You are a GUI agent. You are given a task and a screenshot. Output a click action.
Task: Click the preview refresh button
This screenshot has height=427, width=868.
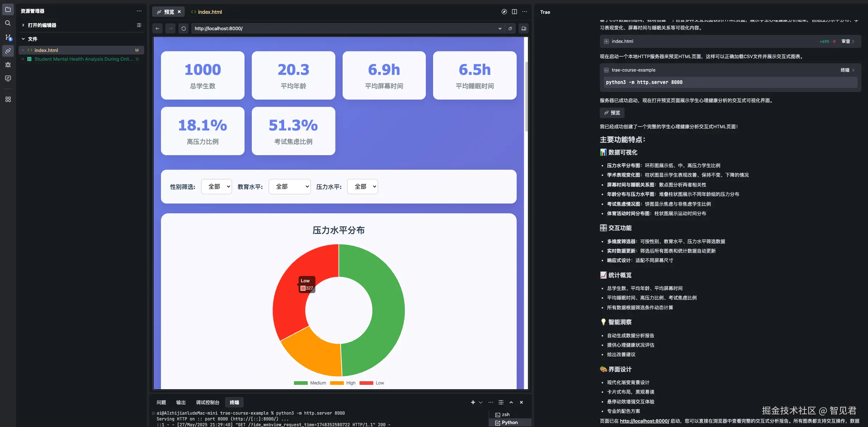(x=183, y=28)
